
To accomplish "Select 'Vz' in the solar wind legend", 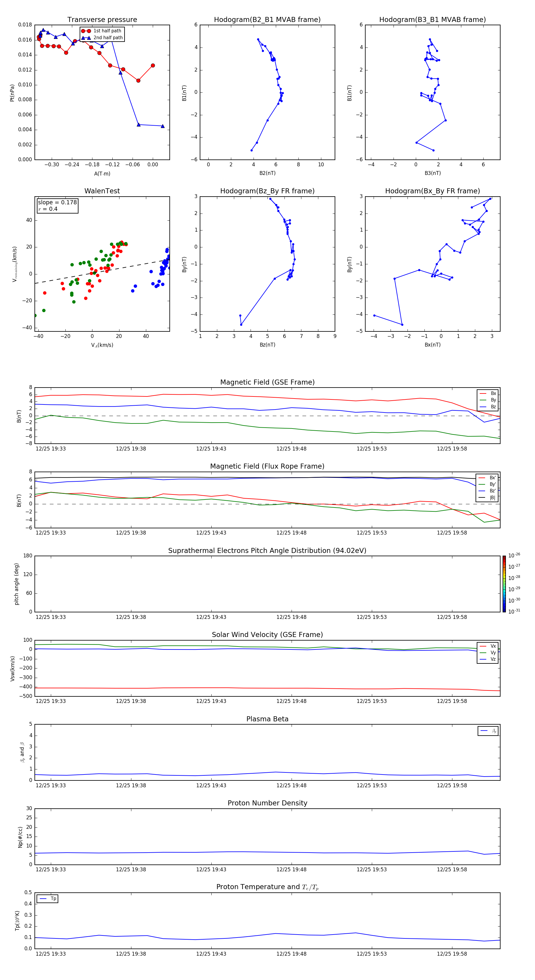I will [488, 659].
